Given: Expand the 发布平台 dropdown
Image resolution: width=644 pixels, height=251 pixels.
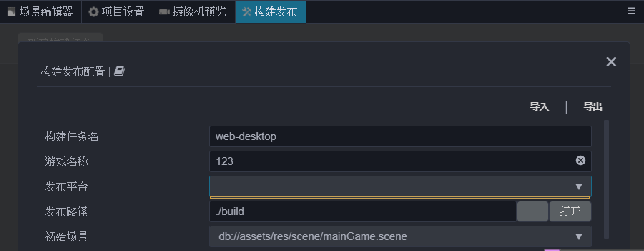Looking at the screenshot, I should pos(400,186).
